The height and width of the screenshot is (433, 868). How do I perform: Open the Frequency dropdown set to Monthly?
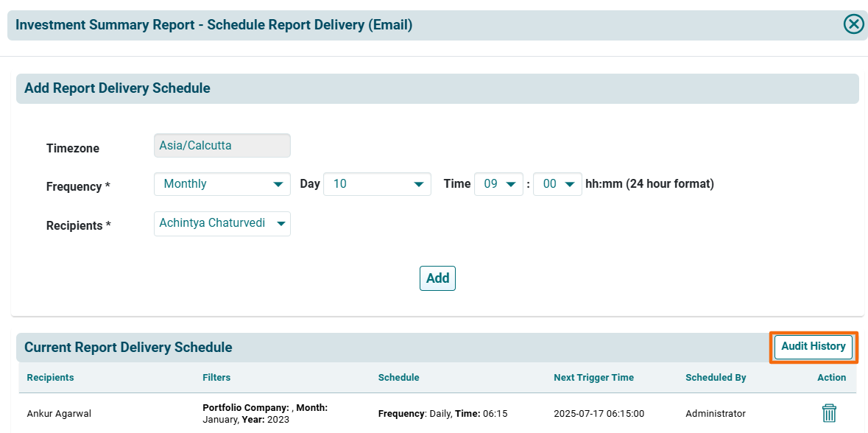point(222,184)
